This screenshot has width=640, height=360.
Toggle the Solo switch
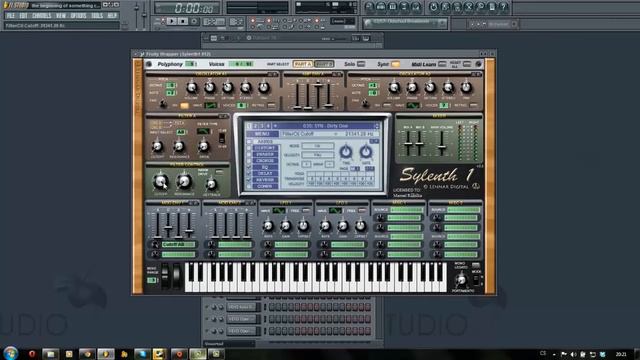coord(361,64)
